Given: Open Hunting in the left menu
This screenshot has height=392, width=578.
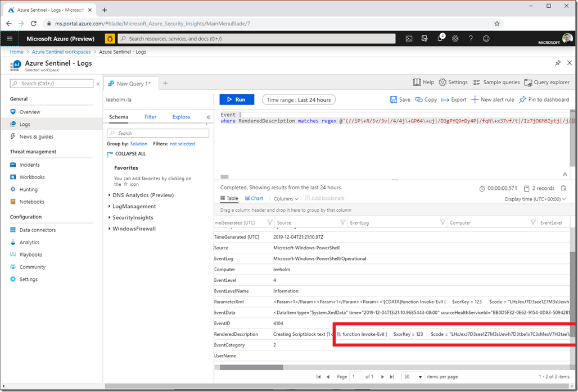Looking at the screenshot, I should tap(28, 190).
